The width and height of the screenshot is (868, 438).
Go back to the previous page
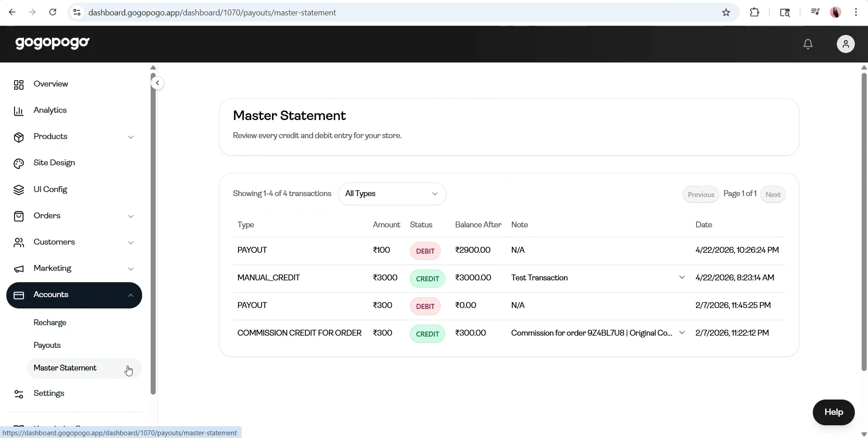12,12
